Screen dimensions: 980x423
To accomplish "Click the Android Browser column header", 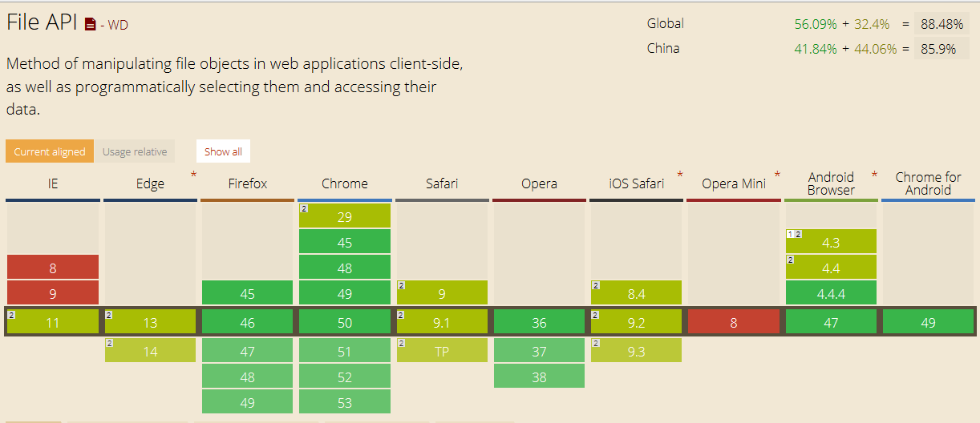I will click(x=831, y=183).
